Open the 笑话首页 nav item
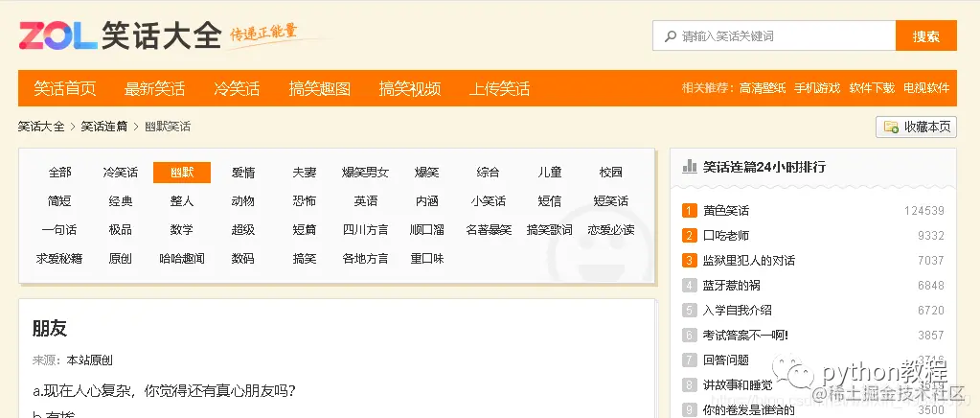 tap(65, 88)
